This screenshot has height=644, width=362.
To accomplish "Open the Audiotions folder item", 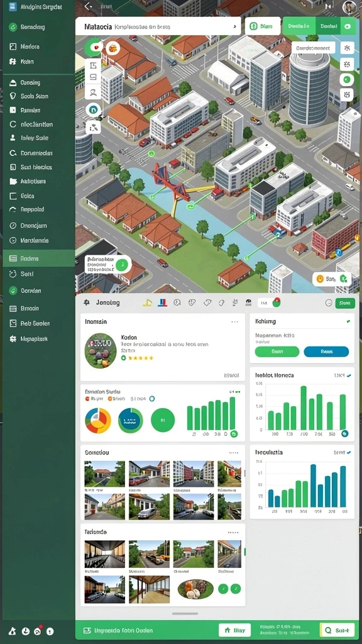I will [x=33, y=181].
